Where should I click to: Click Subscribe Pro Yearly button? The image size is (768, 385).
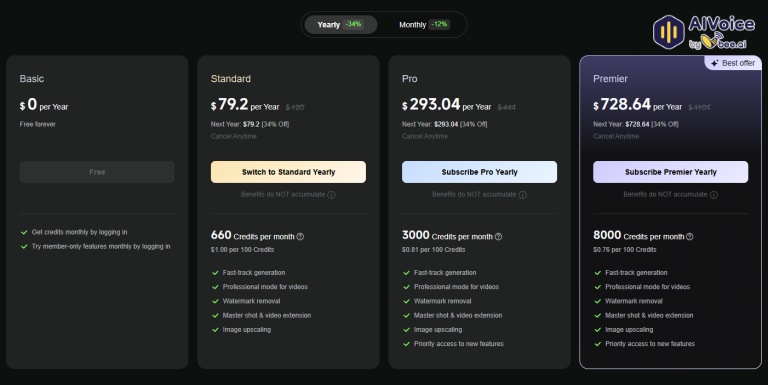click(479, 172)
